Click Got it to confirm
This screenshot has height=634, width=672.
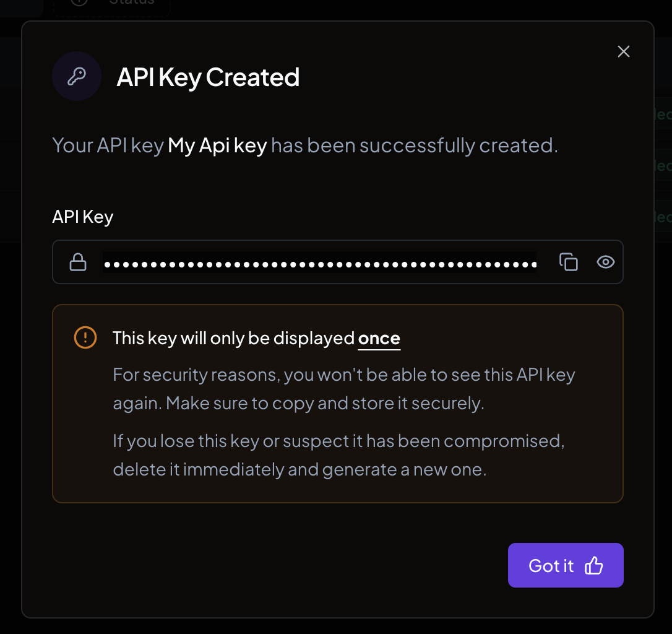(x=565, y=565)
